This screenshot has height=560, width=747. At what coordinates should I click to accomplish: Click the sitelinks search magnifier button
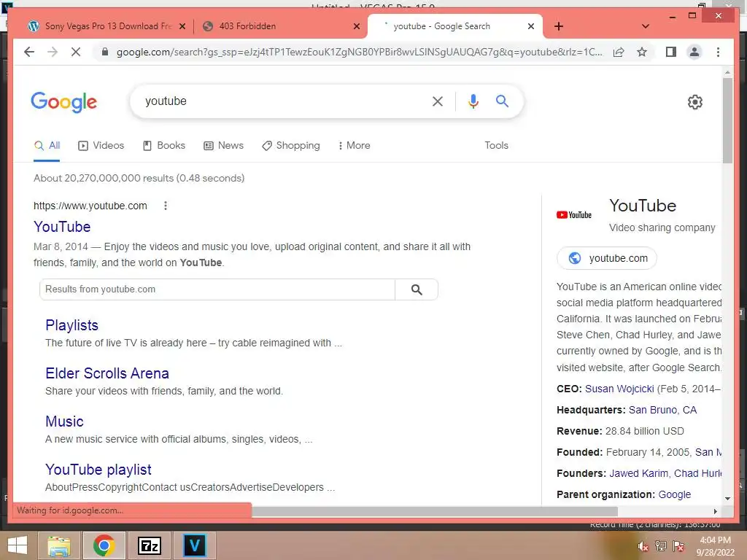[x=417, y=289]
